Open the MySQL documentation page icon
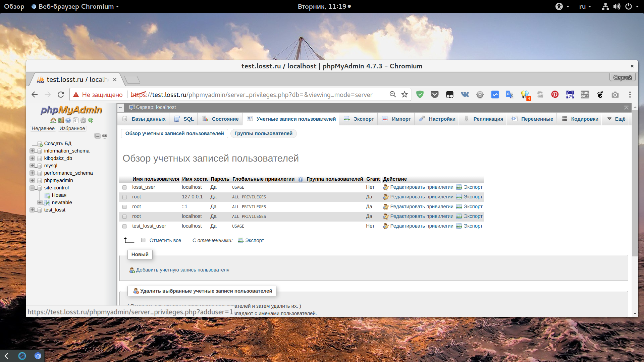The image size is (644, 362). point(75,120)
